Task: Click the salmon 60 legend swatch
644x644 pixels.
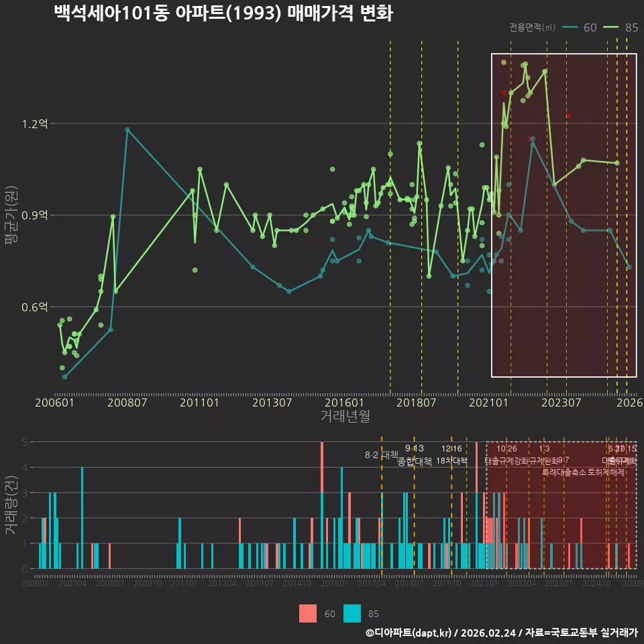Action: (x=308, y=613)
